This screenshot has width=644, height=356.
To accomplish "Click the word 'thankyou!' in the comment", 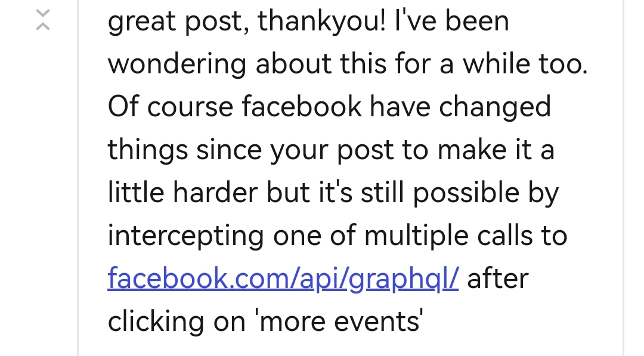I will pos(321,21).
